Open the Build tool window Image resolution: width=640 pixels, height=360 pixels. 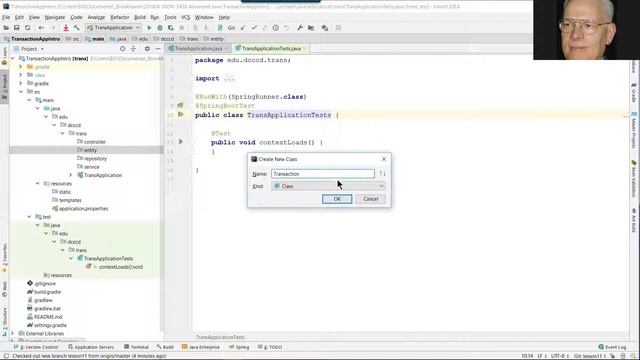point(165,347)
